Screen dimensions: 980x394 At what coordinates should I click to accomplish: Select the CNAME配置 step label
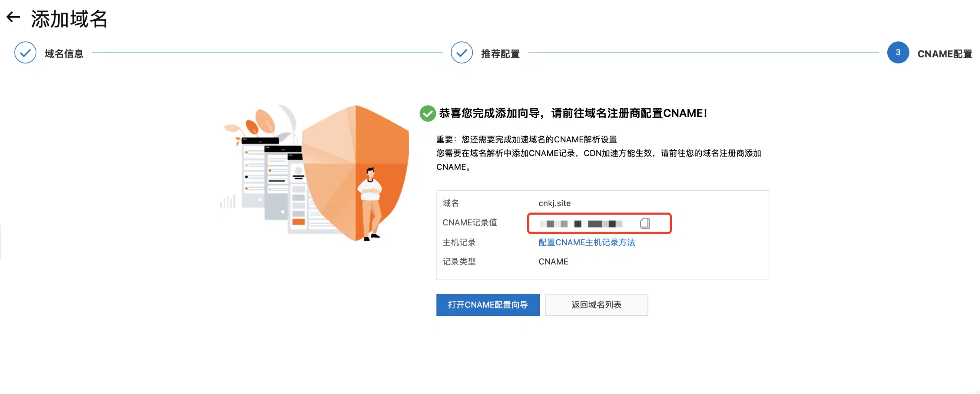[x=944, y=54]
